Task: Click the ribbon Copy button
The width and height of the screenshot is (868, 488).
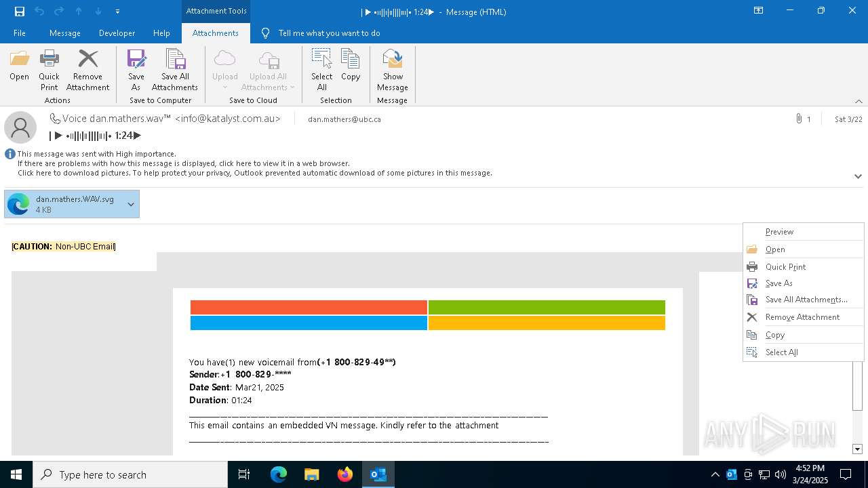Action: 351,66
